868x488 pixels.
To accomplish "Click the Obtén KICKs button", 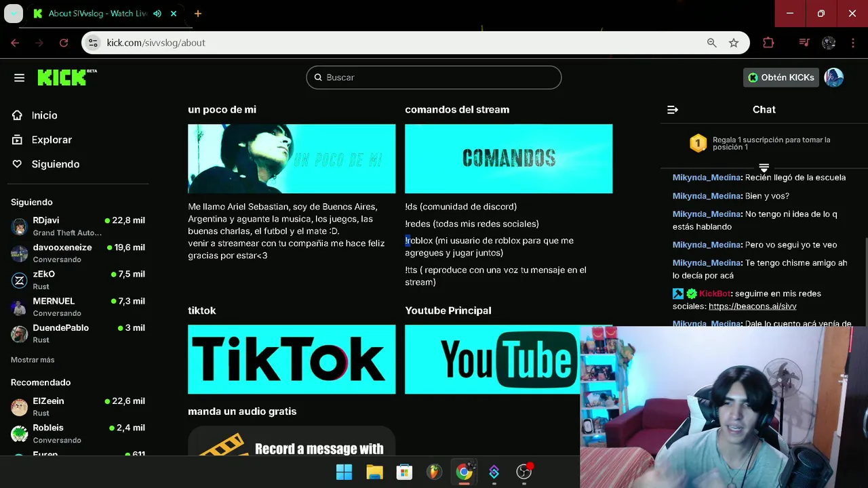I will [781, 77].
